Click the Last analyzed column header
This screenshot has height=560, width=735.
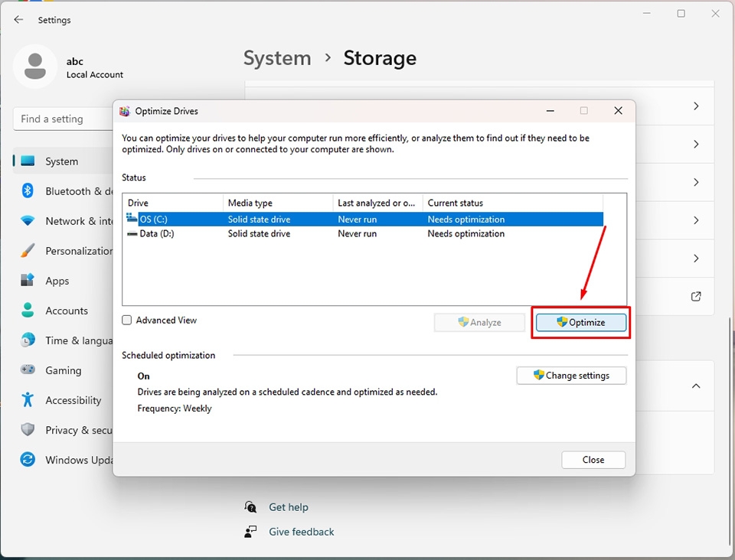(x=377, y=203)
